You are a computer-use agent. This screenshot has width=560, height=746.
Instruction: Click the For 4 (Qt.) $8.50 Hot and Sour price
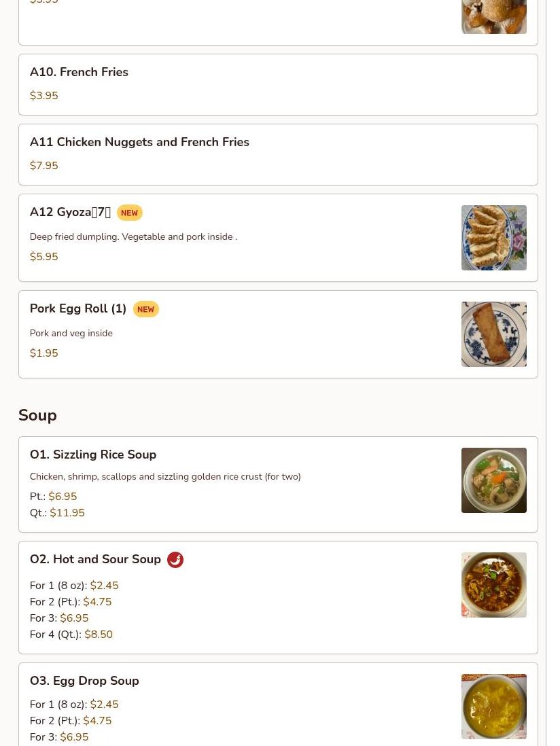click(x=71, y=635)
